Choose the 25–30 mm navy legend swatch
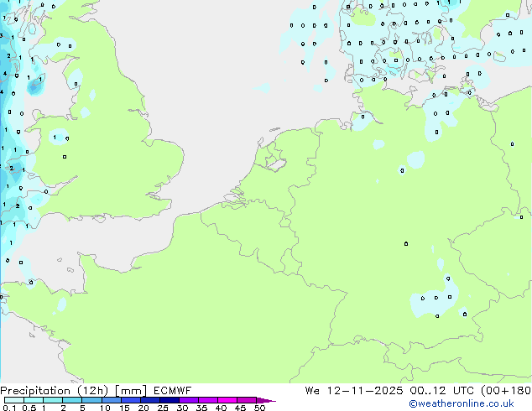 pyautogui.click(x=170, y=400)
